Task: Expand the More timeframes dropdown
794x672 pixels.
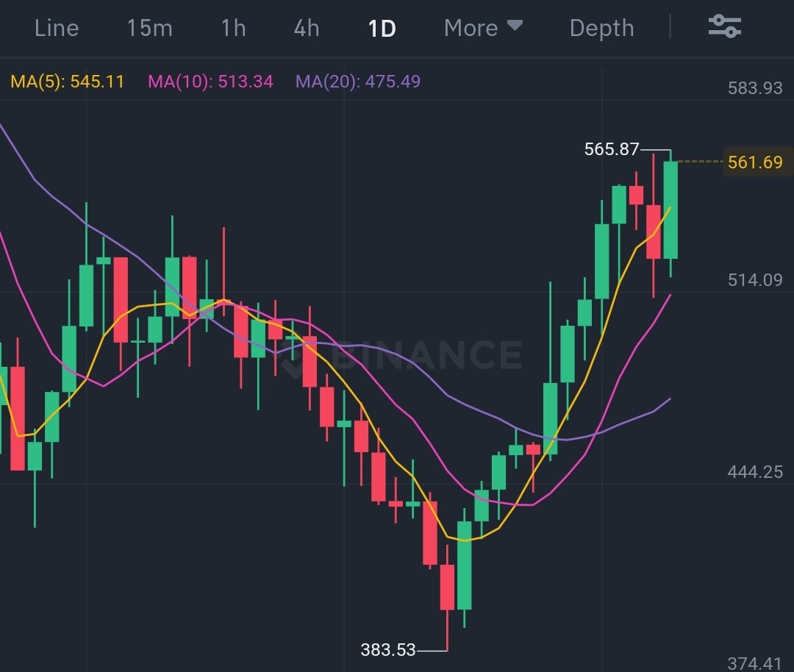Action: point(483,28)
